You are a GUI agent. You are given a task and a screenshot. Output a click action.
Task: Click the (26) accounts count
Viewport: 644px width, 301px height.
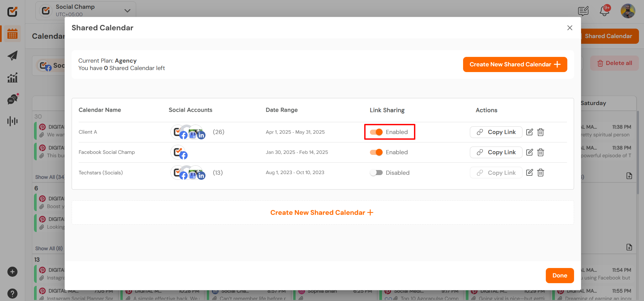(x=219, y=132)
